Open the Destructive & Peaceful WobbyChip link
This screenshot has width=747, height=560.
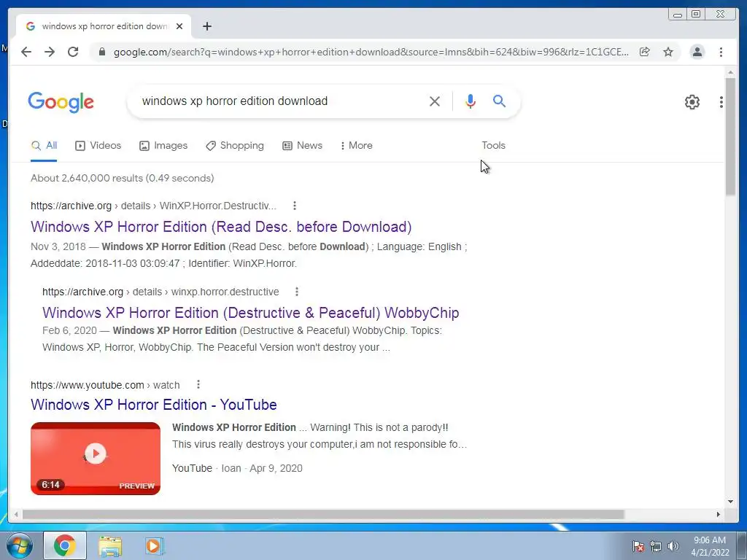pyautogui.click(x=251, y=313)
